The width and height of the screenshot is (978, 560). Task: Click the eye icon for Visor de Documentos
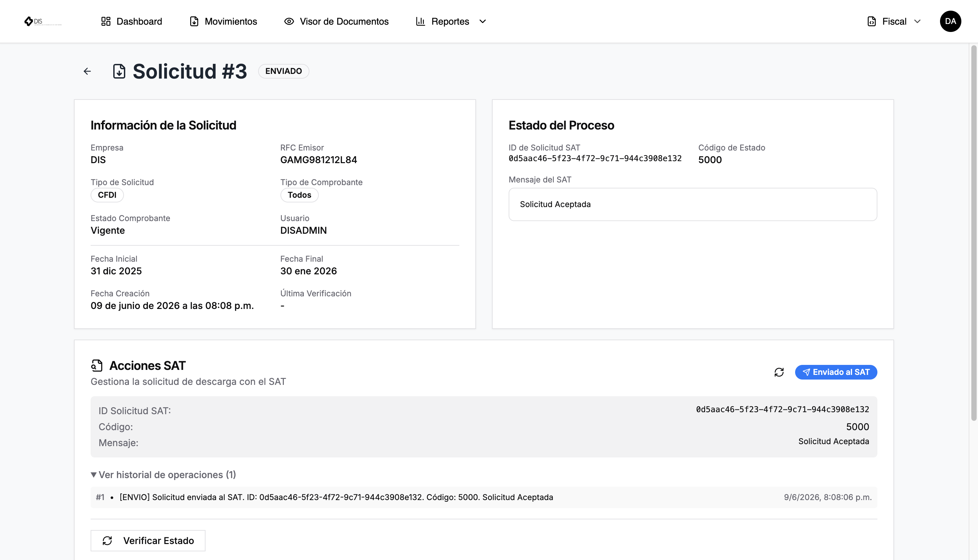pyautogui.click(x=289, y=21)
